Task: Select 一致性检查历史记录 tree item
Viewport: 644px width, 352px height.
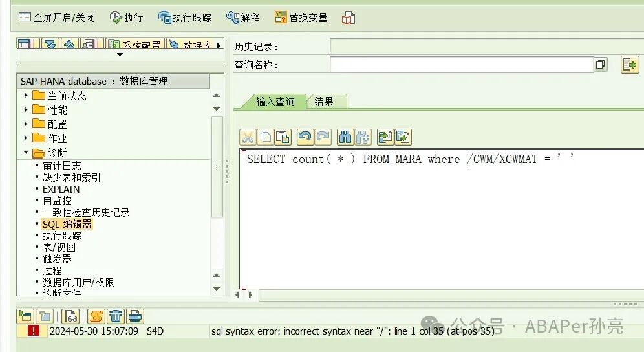Action: (x=86, y=212)
